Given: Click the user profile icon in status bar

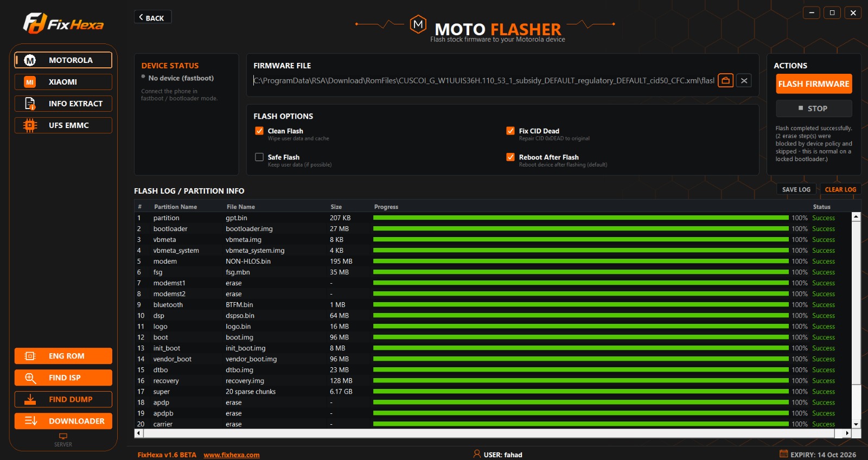Looking at the screenshot, I should pos(477,454).
